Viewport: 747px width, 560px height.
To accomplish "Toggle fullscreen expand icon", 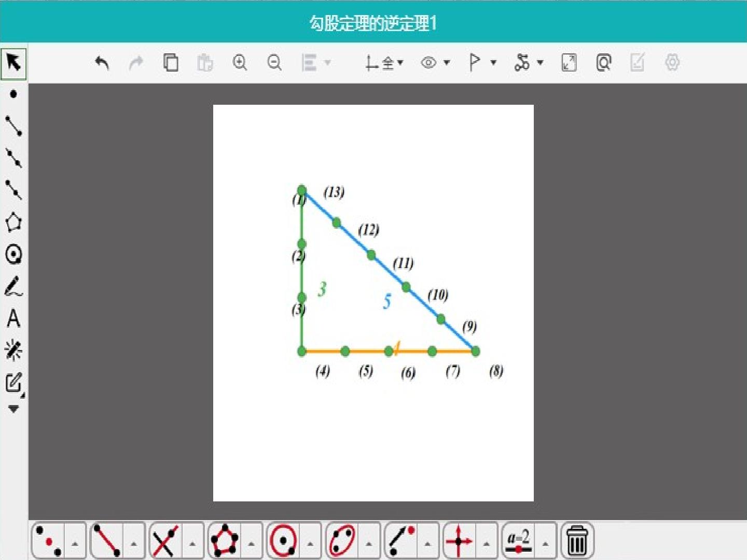I will point(569,63).
